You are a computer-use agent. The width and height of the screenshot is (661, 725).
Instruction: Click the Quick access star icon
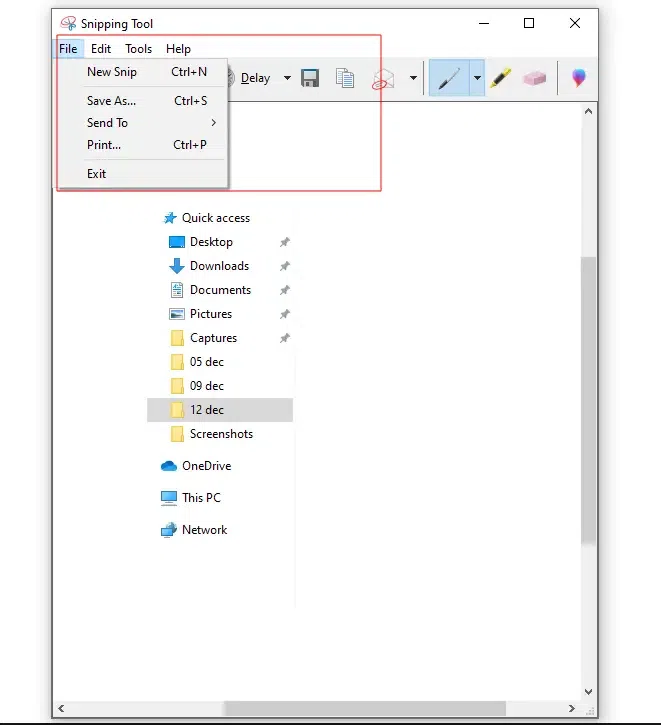point(170,218)
